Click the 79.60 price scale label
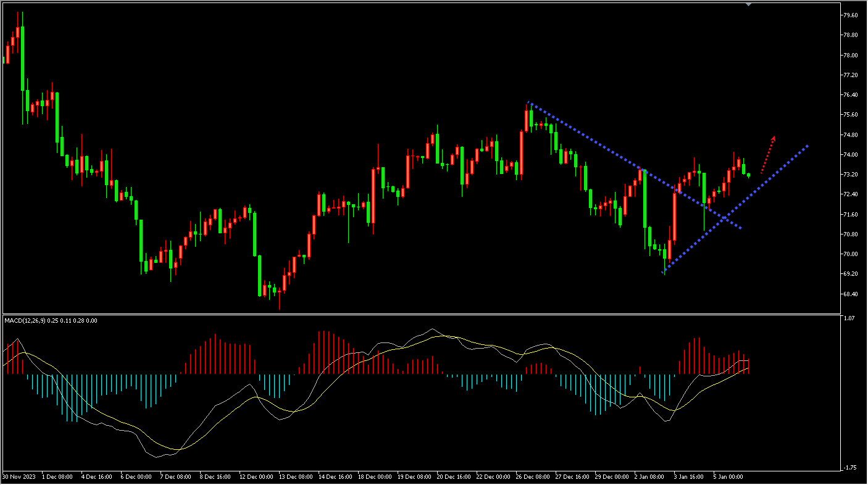The width and height of the screenshot is (868, 485). click(x=849, y=15)
